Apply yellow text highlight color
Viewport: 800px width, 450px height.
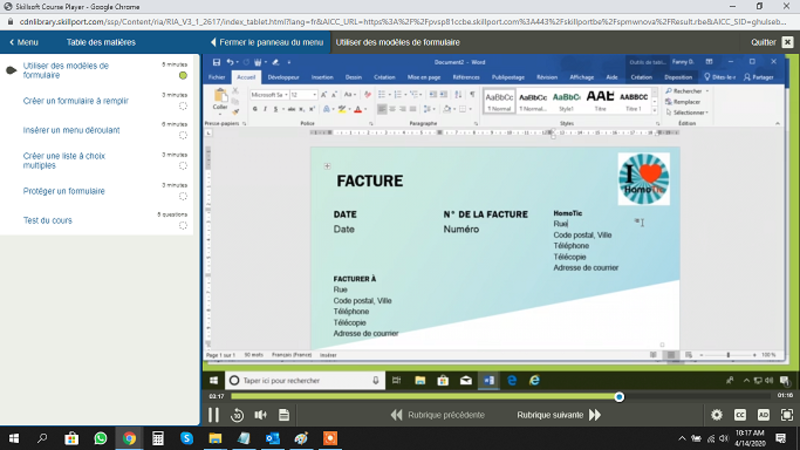pos(341,109)
